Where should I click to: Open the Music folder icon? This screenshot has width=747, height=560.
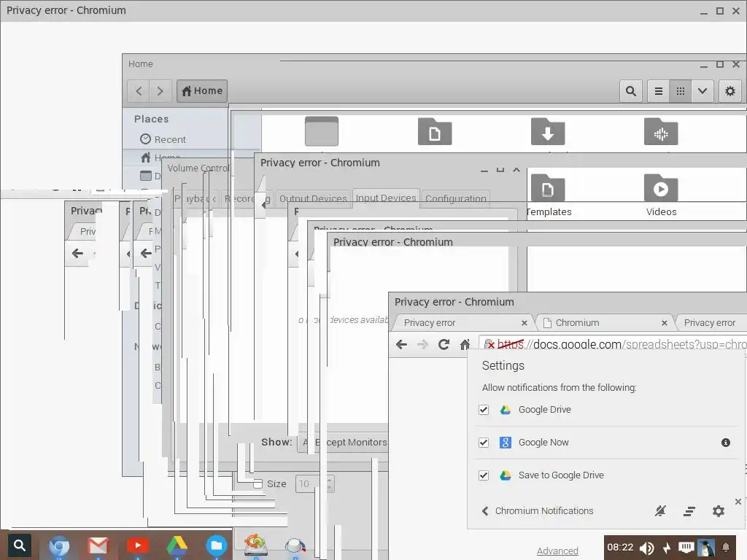(x=661, y=131)
